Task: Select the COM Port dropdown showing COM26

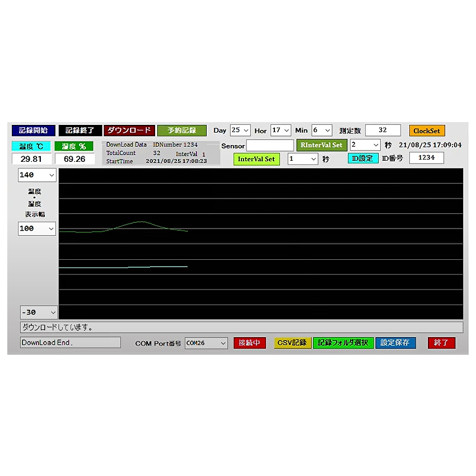Action: pos(206,343)
